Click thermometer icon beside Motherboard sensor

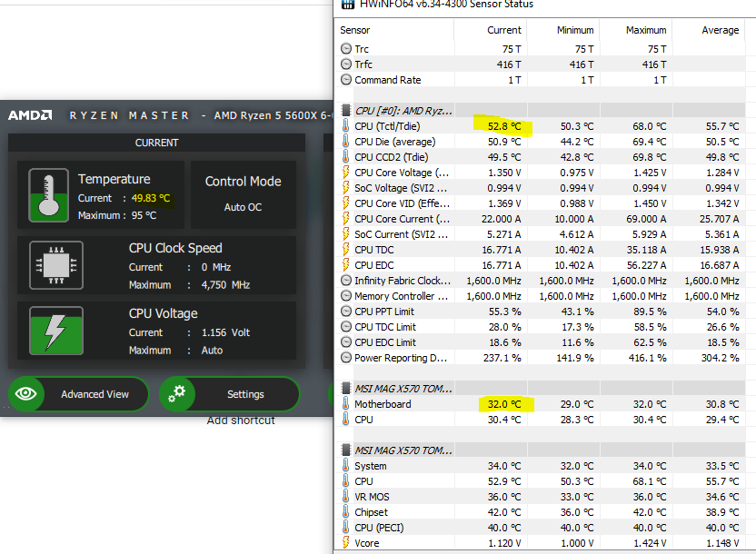[345, 404]
